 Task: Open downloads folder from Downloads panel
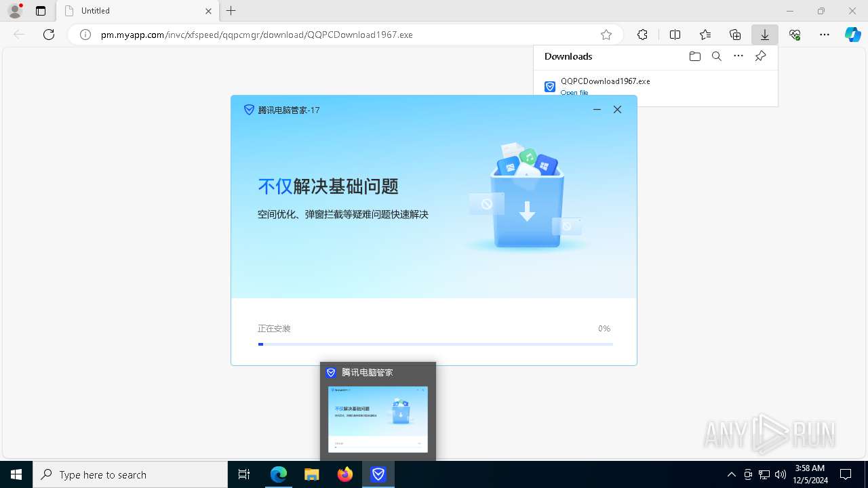[694, 56]
